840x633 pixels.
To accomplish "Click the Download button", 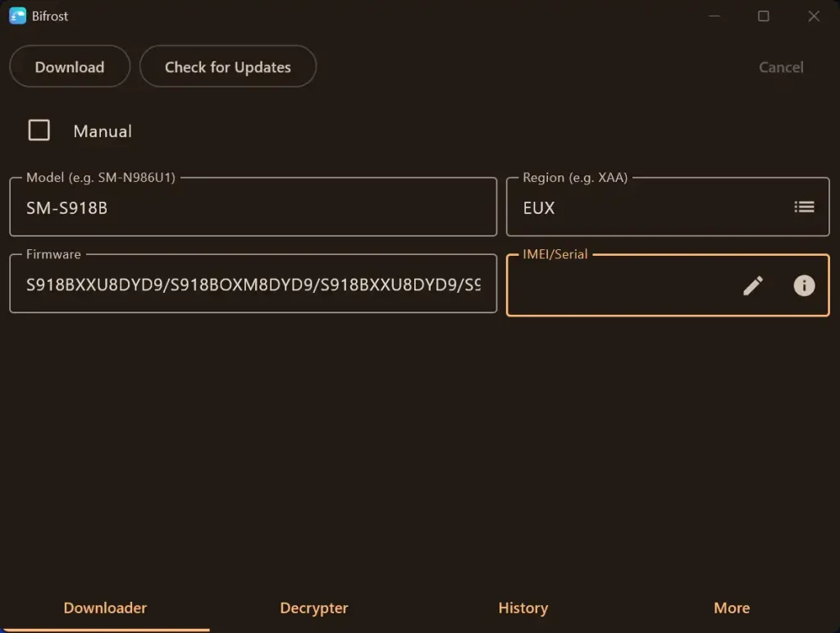I will point(70,66).
